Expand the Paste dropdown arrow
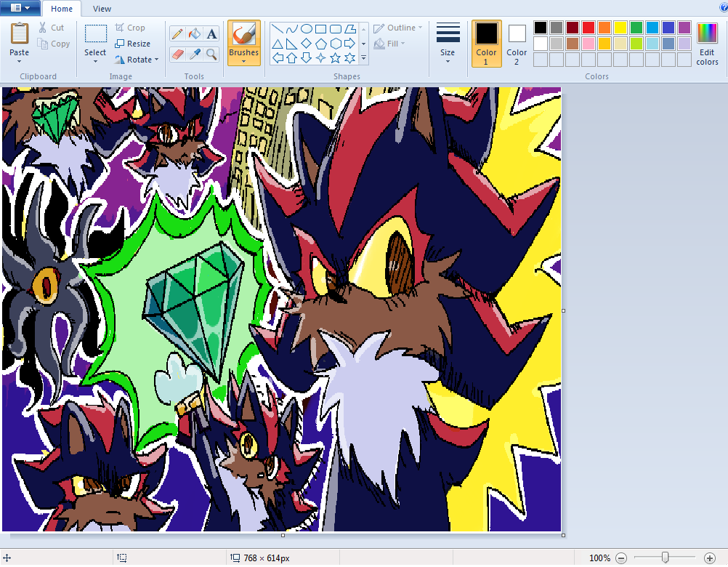Screen dimensions: 728x567 point(20,61)
